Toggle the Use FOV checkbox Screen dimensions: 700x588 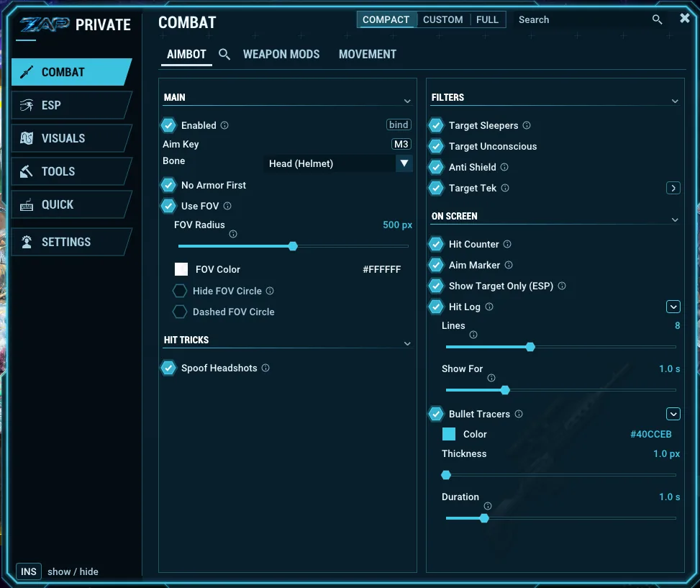tap(168, 206)
